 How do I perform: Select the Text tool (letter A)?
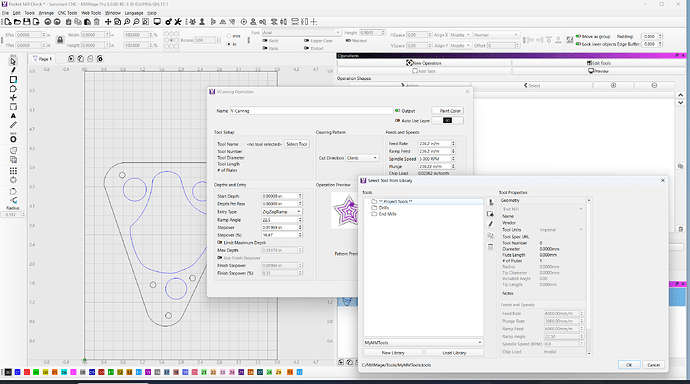[13, 116]
